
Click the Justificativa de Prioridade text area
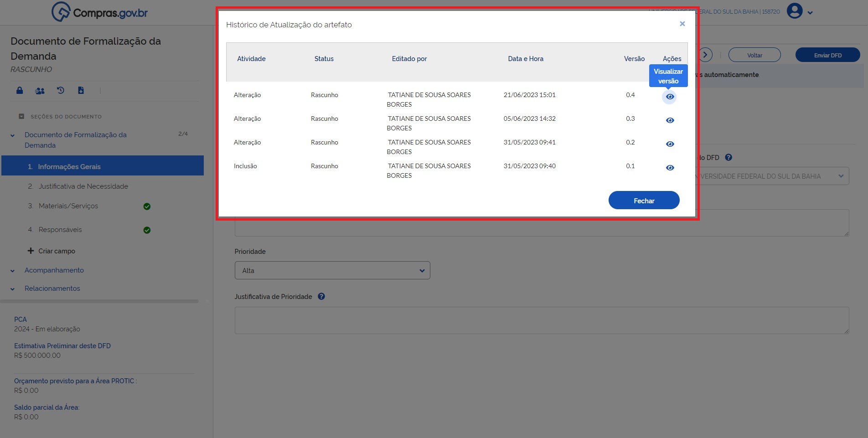click(541, 320)
